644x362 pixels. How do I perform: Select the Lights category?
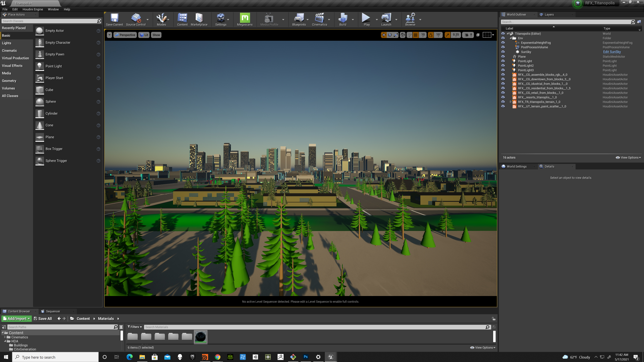tap(7, 43)
